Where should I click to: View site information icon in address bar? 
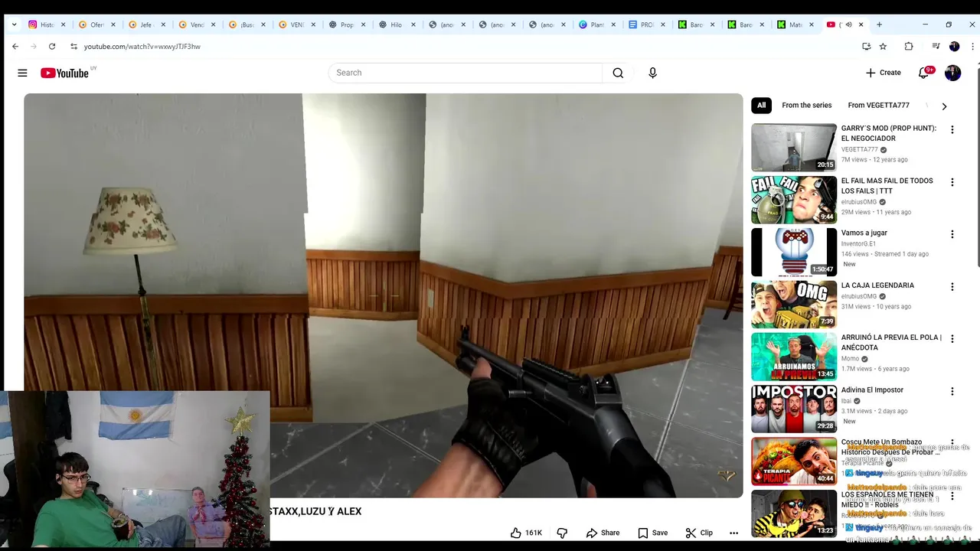click(x=73, y=47)
